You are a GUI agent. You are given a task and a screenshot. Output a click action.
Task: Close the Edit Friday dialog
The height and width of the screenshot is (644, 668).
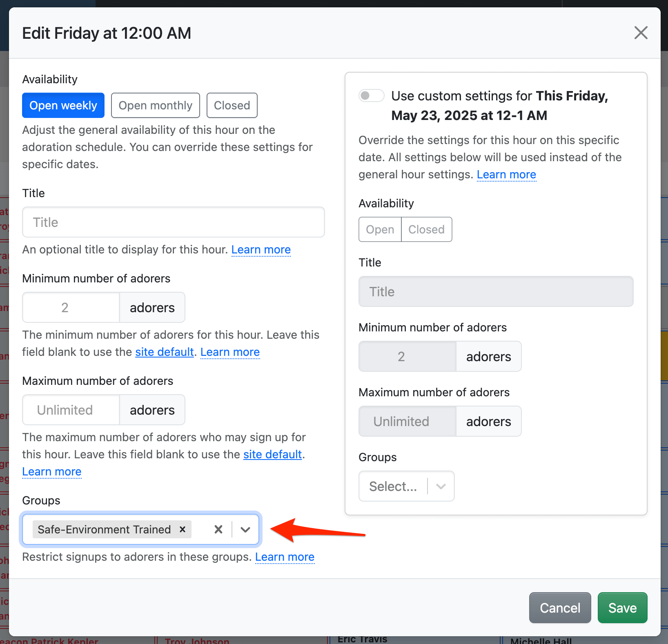tap(641, 33)
